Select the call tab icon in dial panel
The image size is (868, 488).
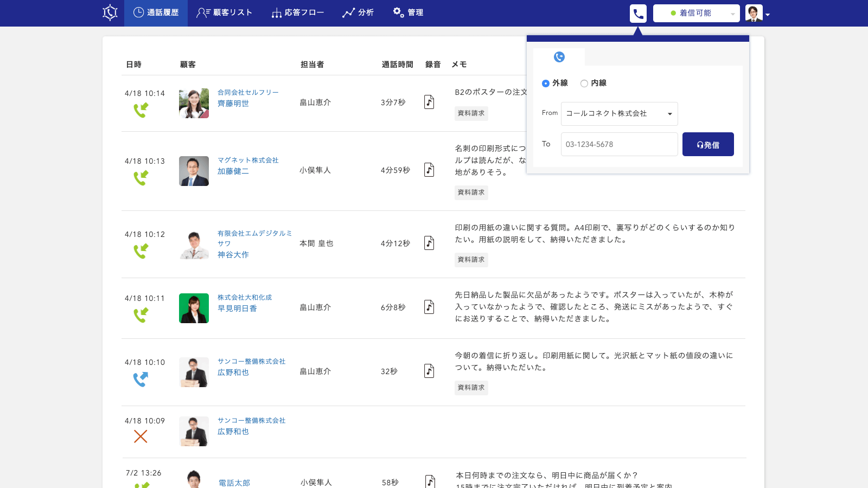[x=559, y=57]
